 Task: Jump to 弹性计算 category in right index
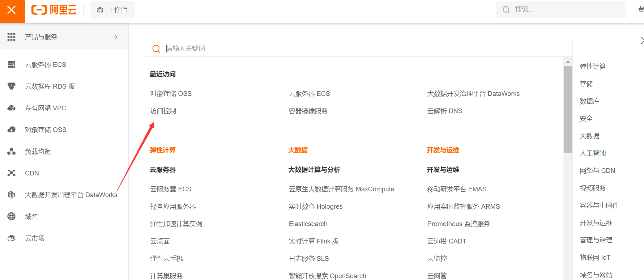pos(593,67)
